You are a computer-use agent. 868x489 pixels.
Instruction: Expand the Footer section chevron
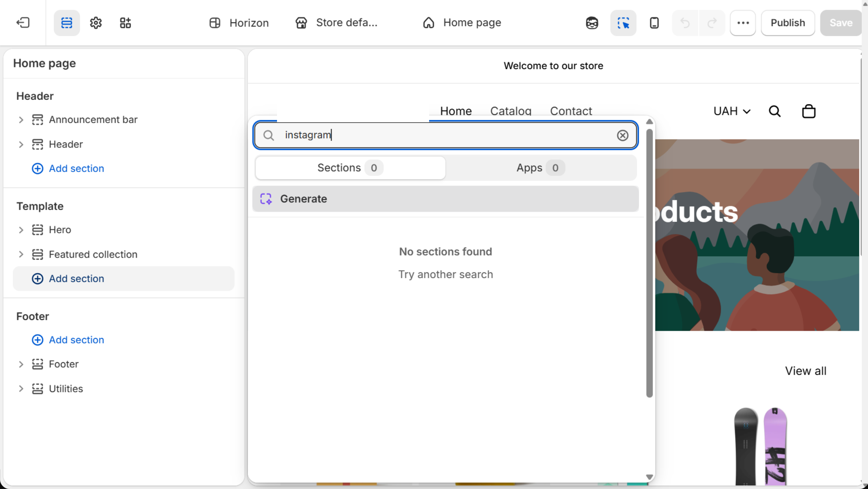point(21,364)
